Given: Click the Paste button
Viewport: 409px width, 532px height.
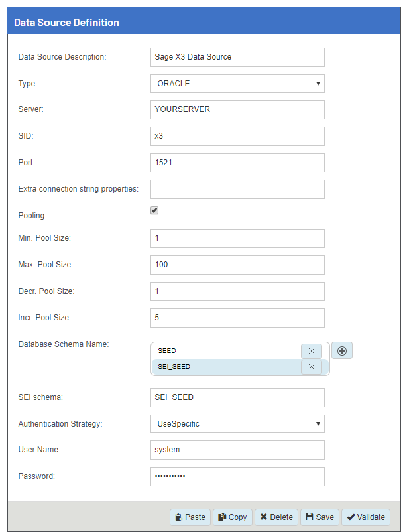Looking at the screenshot, I should (190, 517).
